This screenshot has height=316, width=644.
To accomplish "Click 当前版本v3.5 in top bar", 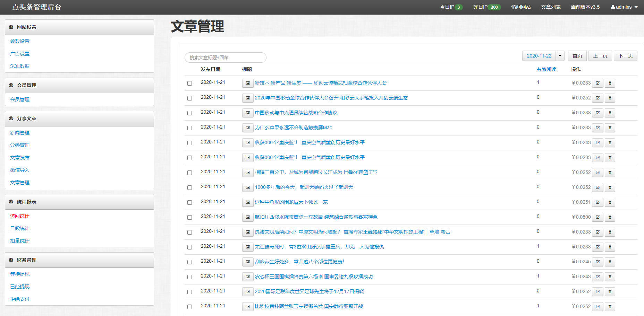I will pos(585,7).
